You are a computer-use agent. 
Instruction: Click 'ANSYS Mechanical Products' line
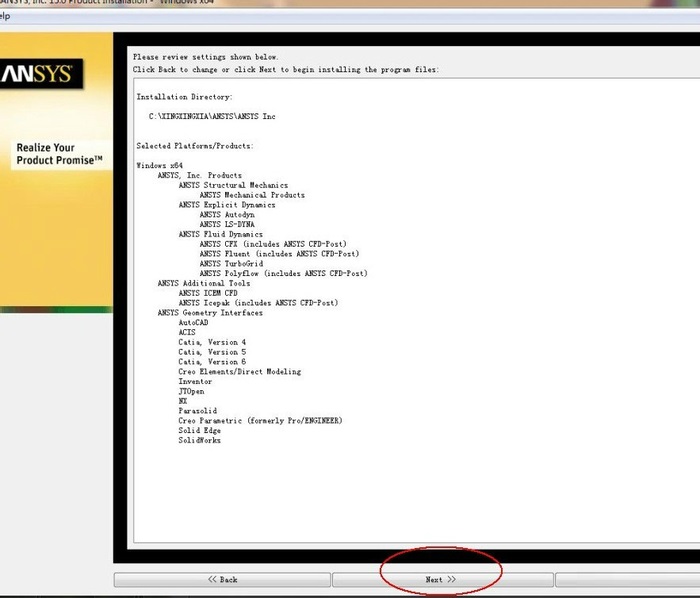pos(252,195)
